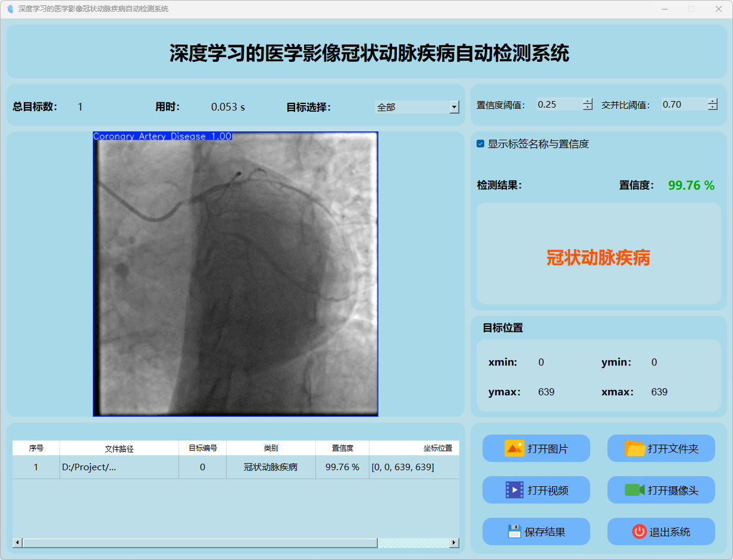Click the red power icon to exit system

[639, 531]
